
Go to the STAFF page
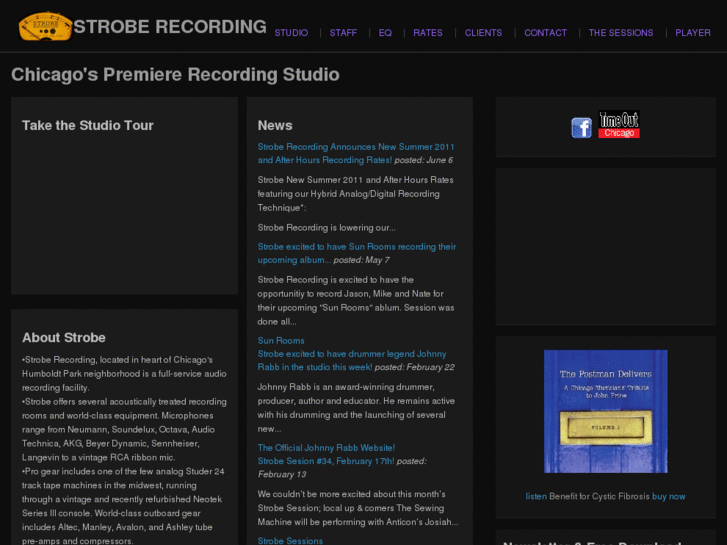tap(343, 33)
